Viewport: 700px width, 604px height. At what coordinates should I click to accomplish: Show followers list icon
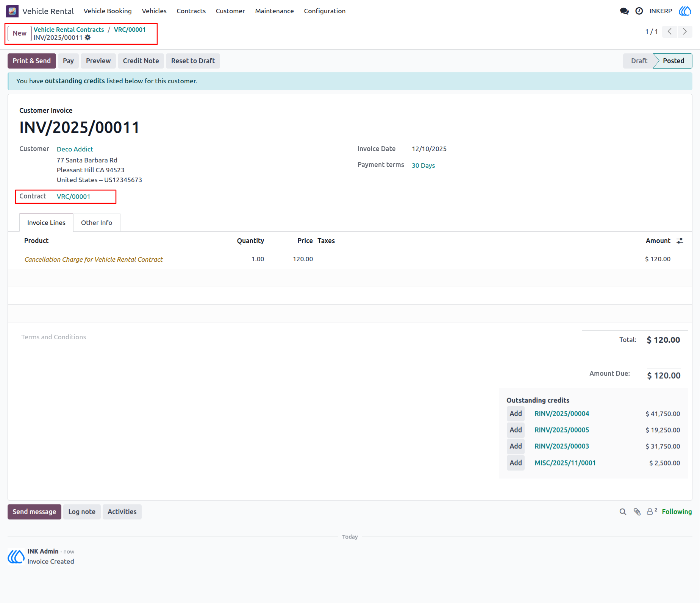(x=652, y=512)
